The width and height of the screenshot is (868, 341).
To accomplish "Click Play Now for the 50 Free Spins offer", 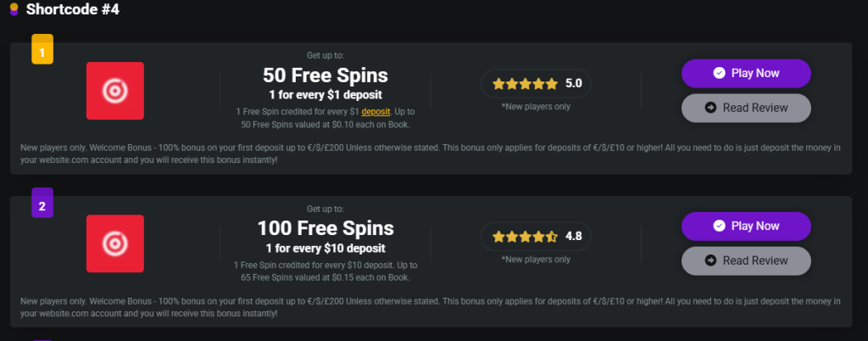I will pyautogui.click(x=746, y=73).
